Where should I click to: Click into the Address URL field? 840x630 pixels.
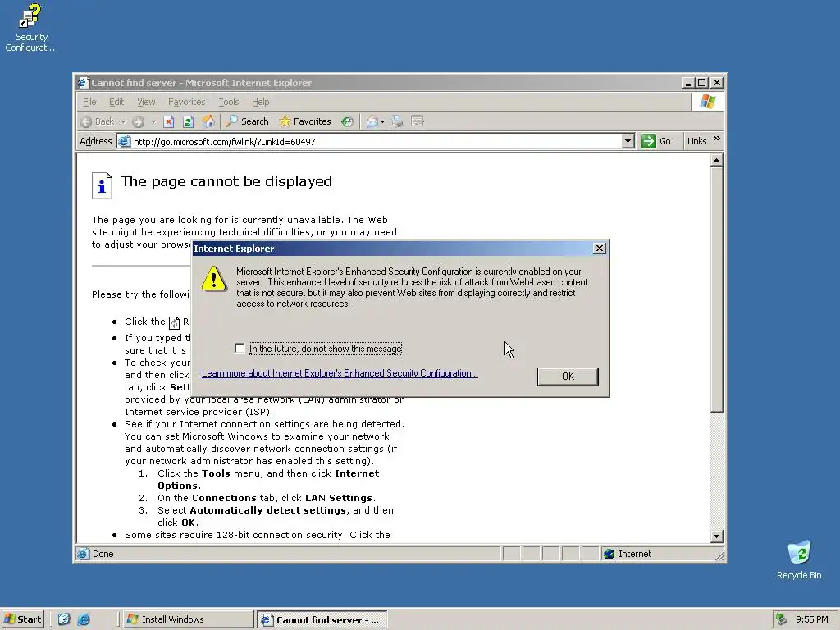tap(376, 141)
